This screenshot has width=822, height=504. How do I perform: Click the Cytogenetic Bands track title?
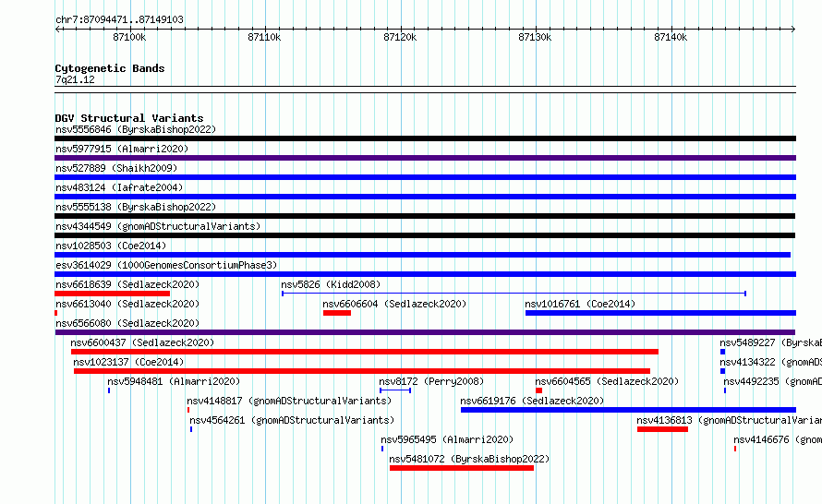pos(110,68)
